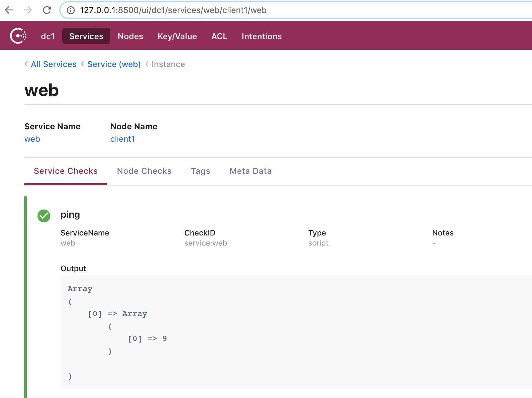The width and height of the screenshot is (532, 398).
Task: Open Key/Value in the top navigation
Action: (x=177, y=36)
